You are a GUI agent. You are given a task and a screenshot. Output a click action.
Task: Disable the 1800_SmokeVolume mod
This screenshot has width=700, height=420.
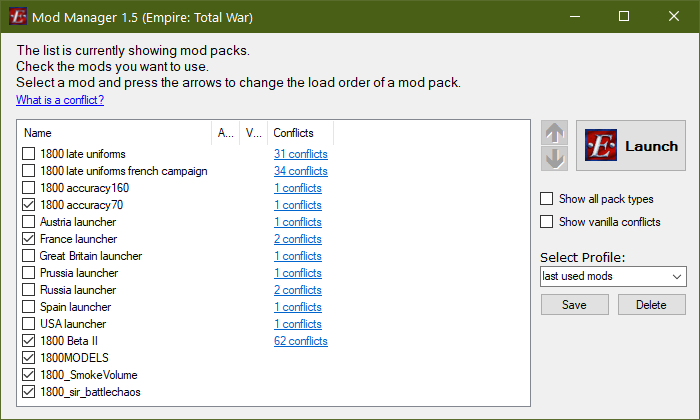pyautogui.click(x=29, y=374)
